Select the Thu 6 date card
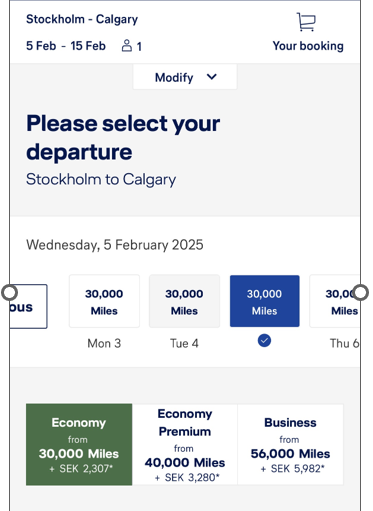This screenshot has height=511, width=373. 334,301
